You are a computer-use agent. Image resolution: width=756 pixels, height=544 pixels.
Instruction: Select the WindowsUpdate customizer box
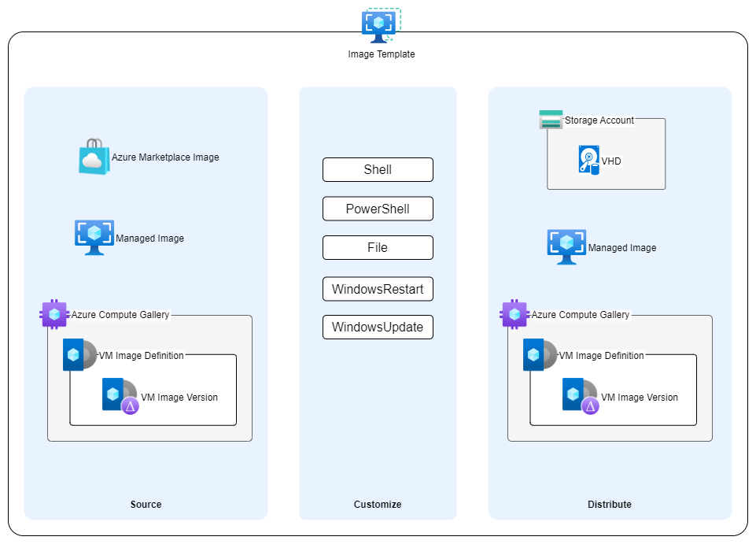click(378, 327)
